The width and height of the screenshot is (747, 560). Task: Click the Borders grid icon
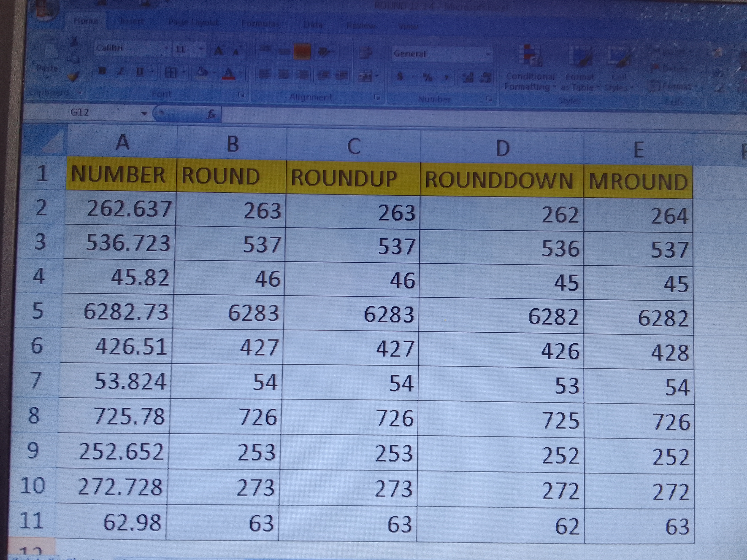(171, 72)
